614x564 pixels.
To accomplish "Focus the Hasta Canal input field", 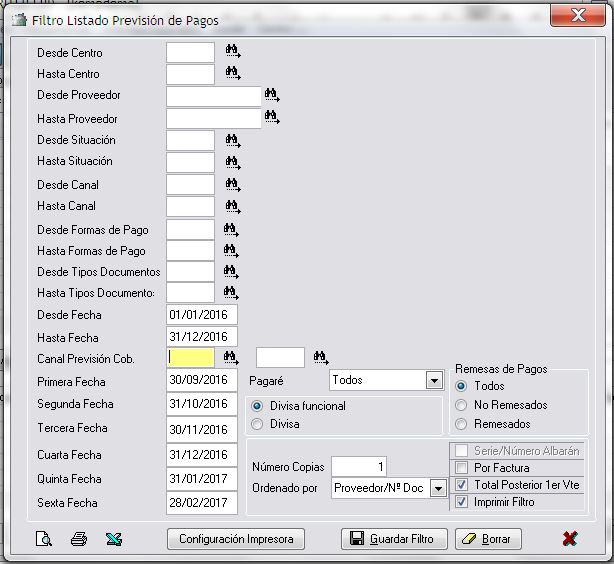I will [x=190, y=206].
